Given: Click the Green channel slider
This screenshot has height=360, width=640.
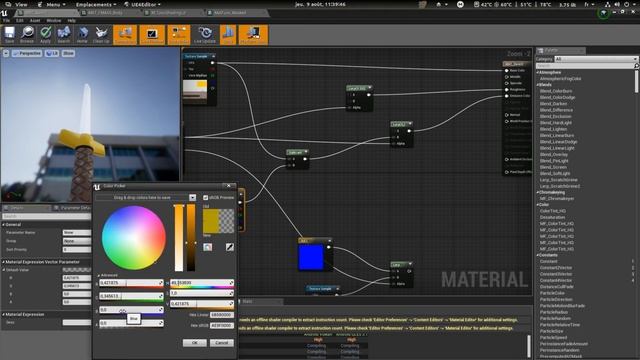Looking at the screenshot, I should [x=131, y=296].
